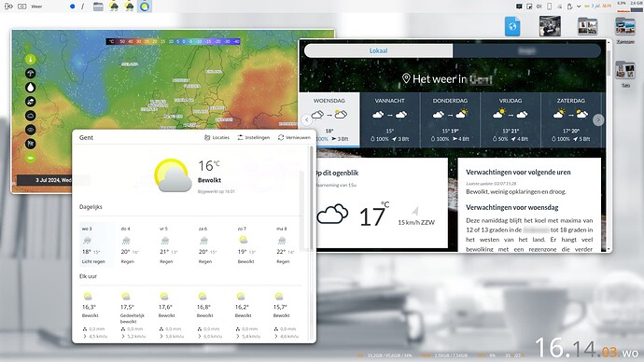
Task: Open Instellingen in the weather widget
Action: [x=254, y=137]
